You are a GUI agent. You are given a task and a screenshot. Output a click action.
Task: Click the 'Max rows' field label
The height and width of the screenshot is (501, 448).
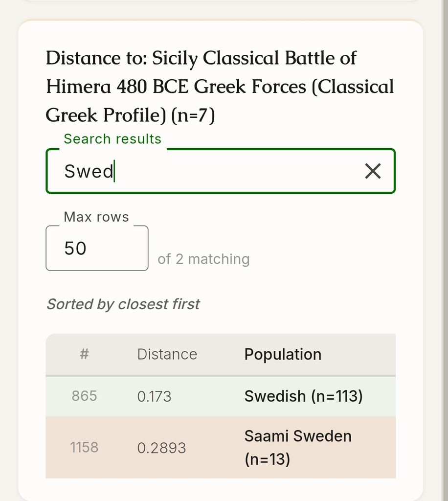[96, 217]
